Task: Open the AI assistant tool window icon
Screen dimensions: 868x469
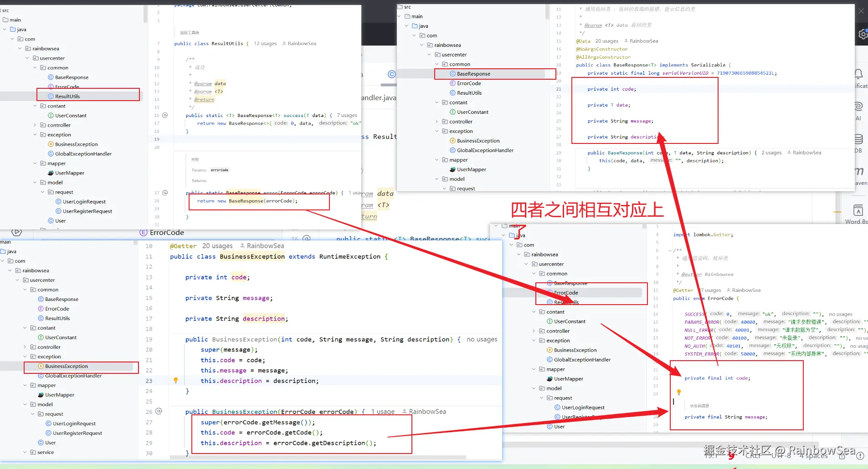Action: (858, 107)
